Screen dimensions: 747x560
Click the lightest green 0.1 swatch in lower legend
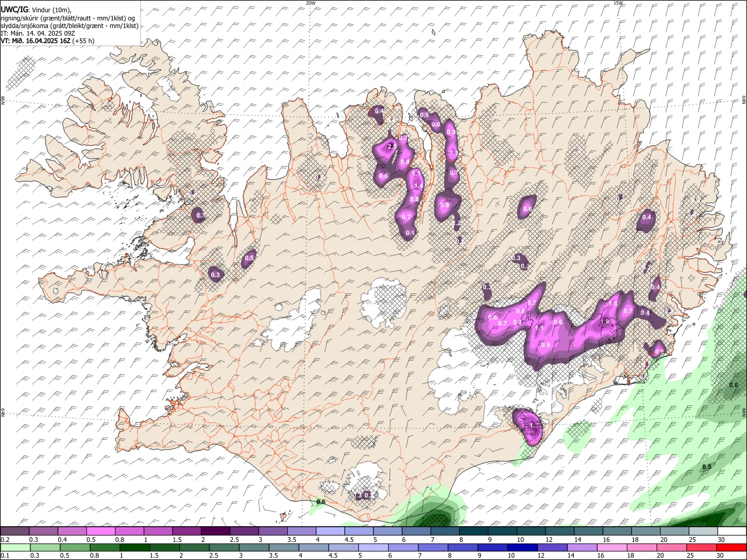point(15,548)
